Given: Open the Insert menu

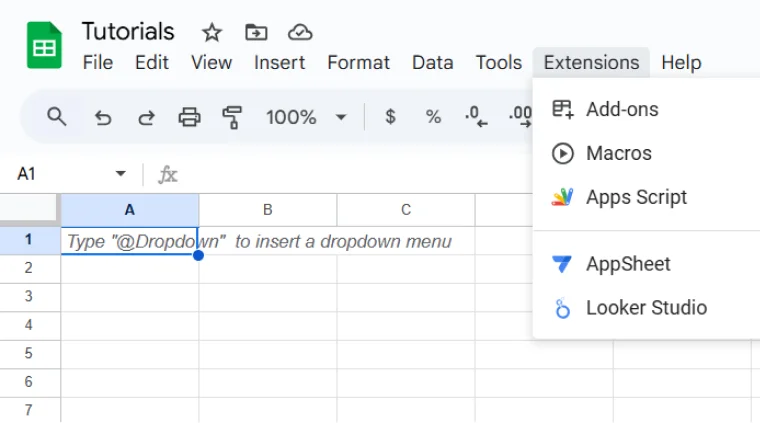Looking at the screenshot, I should 279,63.
